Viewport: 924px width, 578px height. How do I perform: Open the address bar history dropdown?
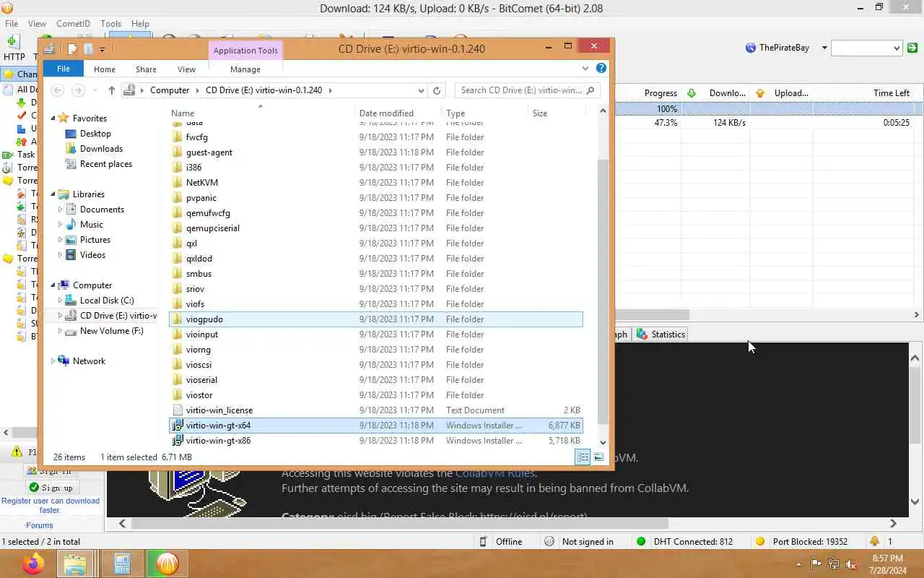(x=421, y=91)
